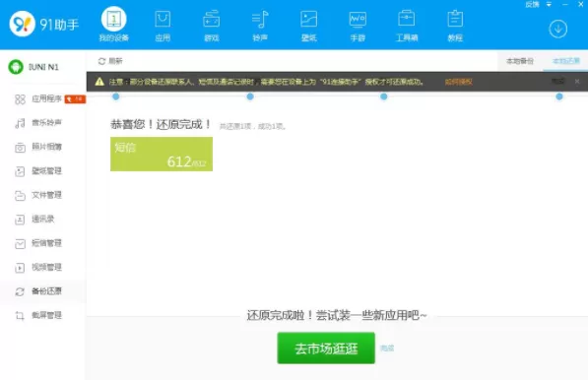Minimize the 91助手 window
The image size is (588, 380).
[x=565, y=4]
